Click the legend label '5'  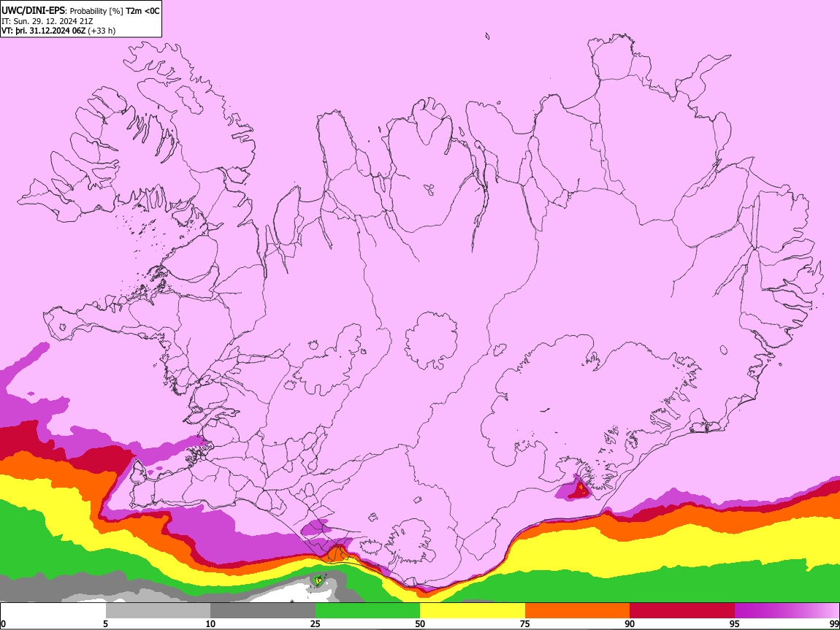tap(105, 624)
